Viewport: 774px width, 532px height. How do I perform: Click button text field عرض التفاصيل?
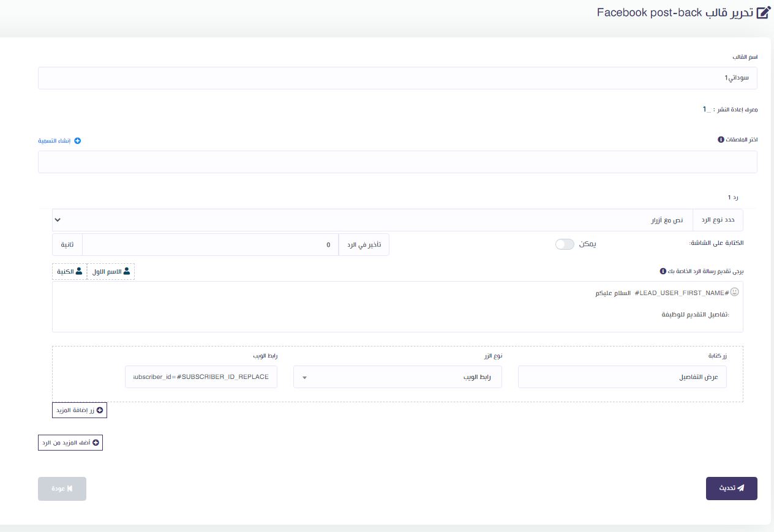[x=622, y=377]
